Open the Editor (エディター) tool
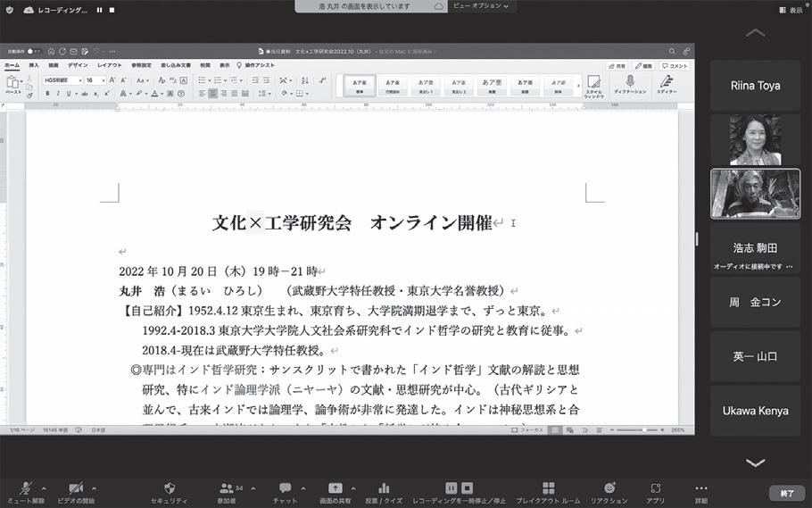 point(667,85)
